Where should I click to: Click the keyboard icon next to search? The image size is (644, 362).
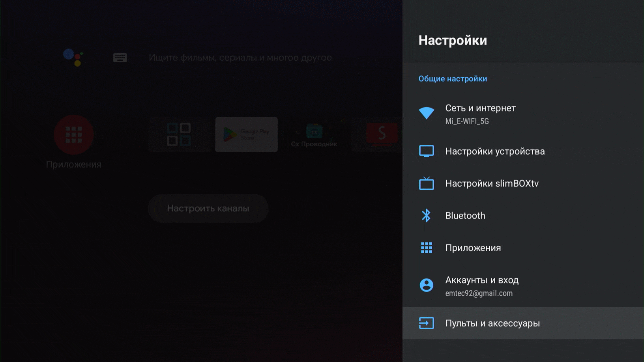(x=120, y=58)
